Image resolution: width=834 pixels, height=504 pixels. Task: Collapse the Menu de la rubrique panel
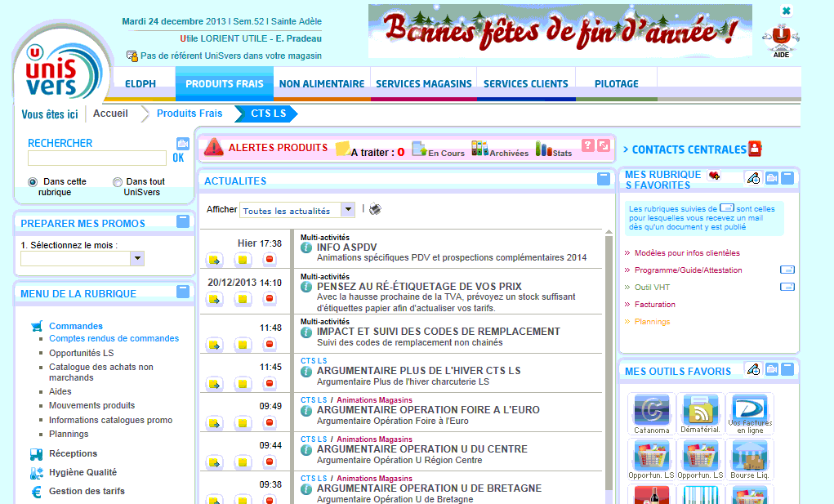[183, 292]
